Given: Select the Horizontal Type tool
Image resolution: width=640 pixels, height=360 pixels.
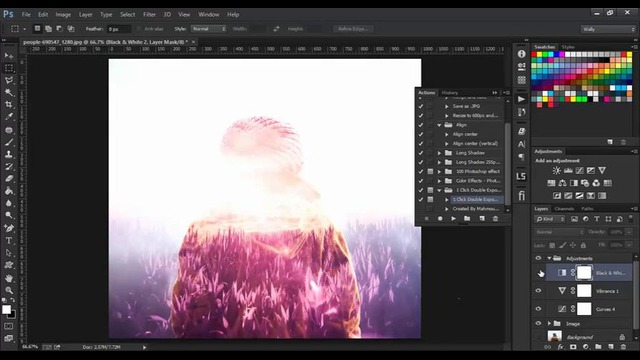Looking at the screenshot, I should click(x=9, y=240).
